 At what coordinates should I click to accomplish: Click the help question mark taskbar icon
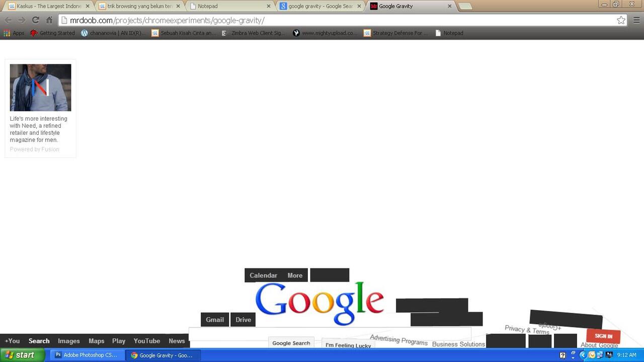562,355
